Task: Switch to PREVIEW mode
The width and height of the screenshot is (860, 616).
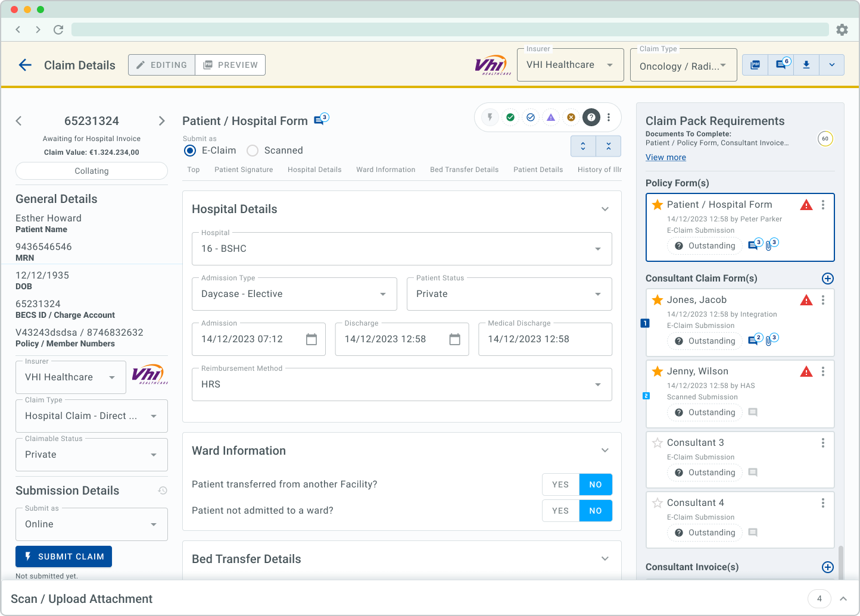Action: (x=230, y=65)
